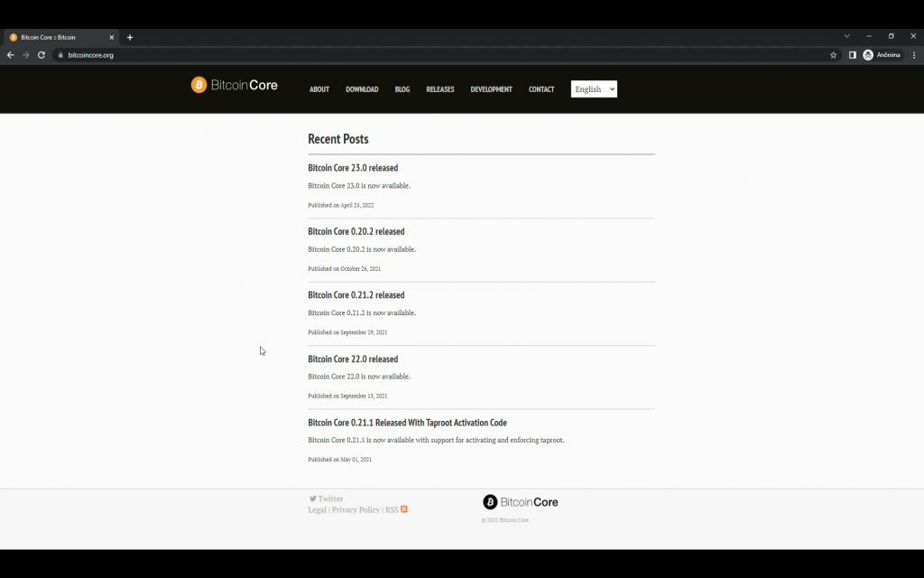Click the taproot support description text
The height and width of the screenshot is (578, 924).
pos(436,440)
